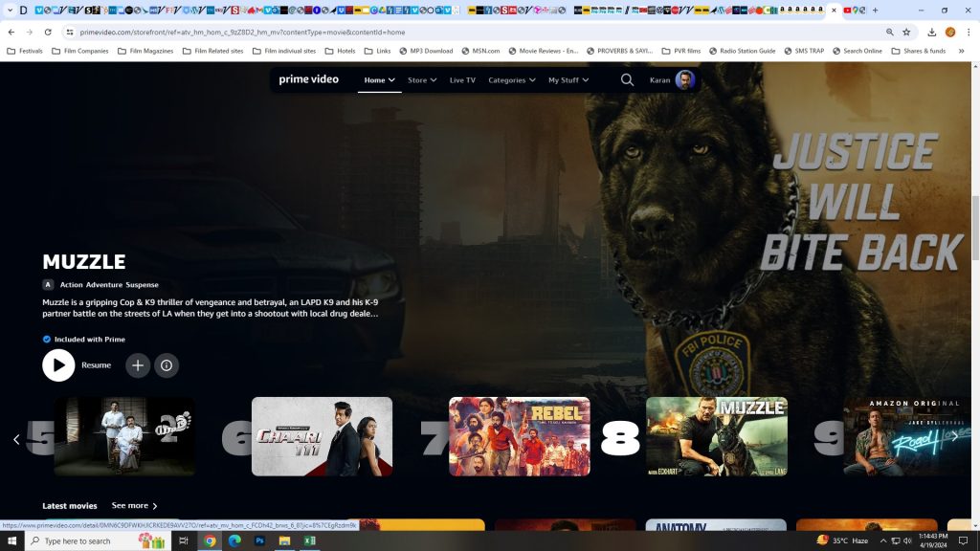Open the Windows notification center
The height and width of the screenshot is (551, 980).
964,540
